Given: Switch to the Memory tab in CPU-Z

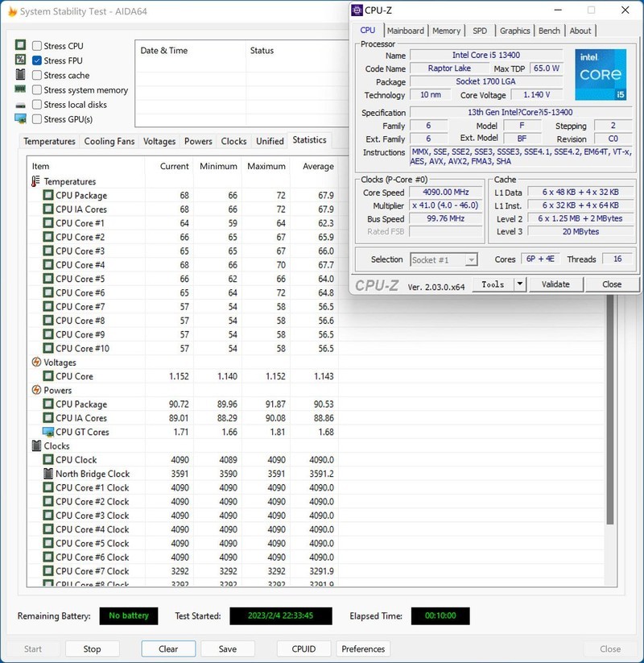Looking at the screenshot, I should [x=446, y=31].
